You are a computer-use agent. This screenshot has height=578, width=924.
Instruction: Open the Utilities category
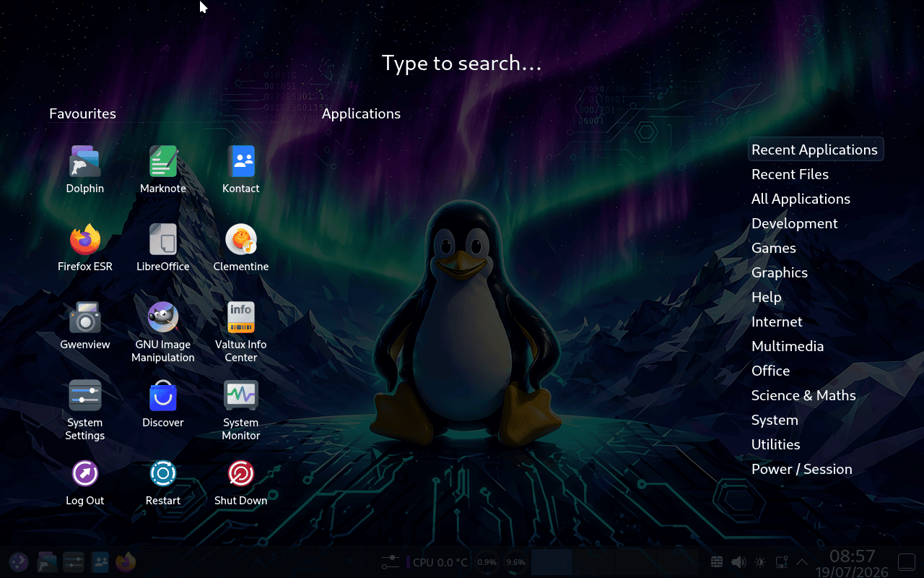(775, 444)
